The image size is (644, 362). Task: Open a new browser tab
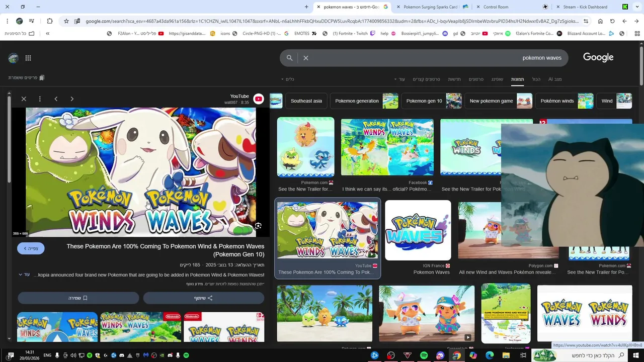point(306,7)
